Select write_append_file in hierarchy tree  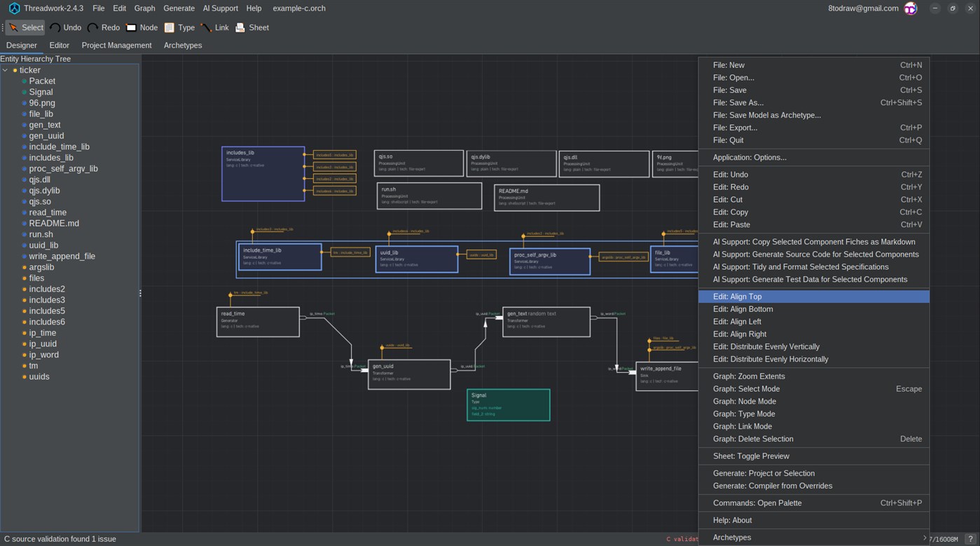(62, 257)
